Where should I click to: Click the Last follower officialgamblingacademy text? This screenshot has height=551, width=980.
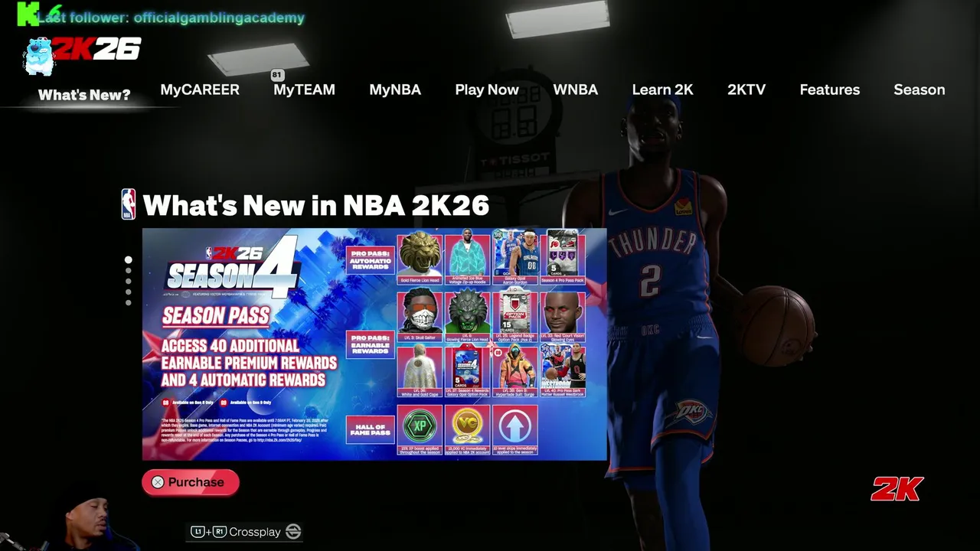[x=171, y=18]
